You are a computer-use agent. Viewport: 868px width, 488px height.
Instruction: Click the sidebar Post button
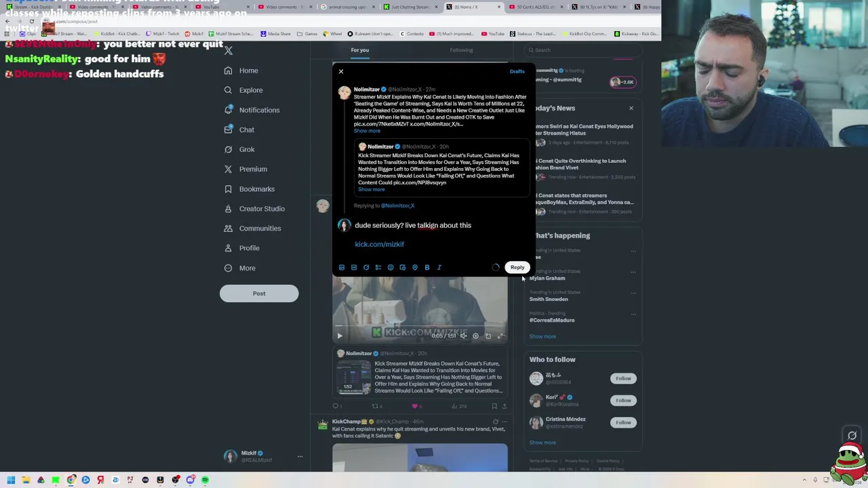[x=259, y=293]
